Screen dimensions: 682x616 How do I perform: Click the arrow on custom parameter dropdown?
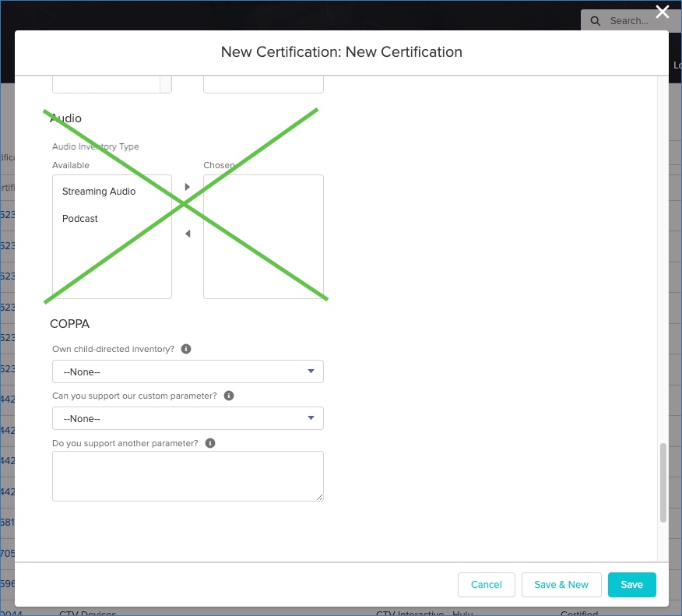311,418
